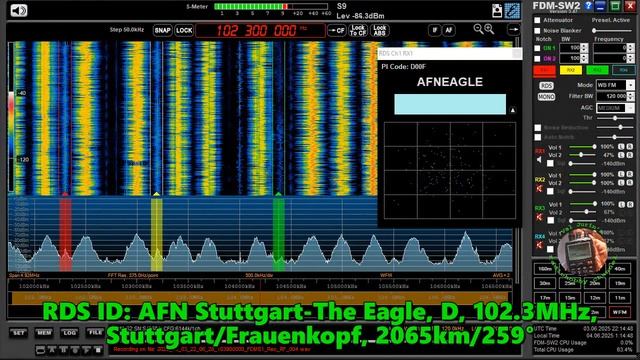Click the SNAP button

coord(162,31)
